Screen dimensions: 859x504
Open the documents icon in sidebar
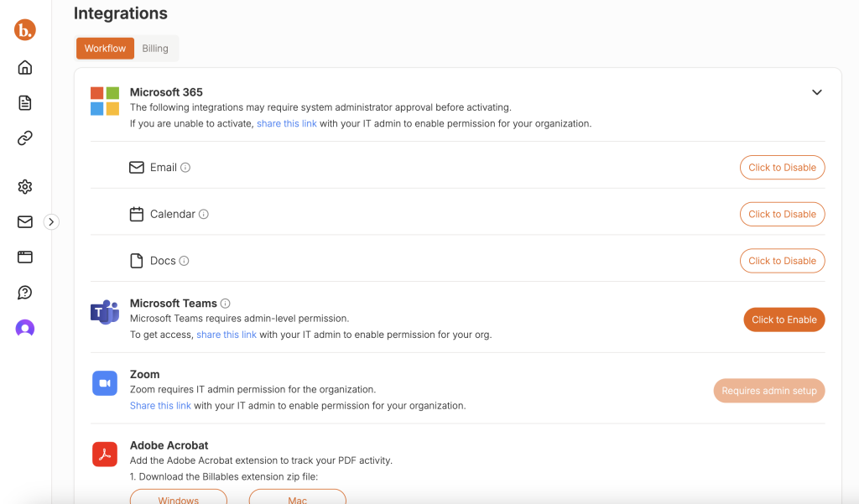pos(25,103)
